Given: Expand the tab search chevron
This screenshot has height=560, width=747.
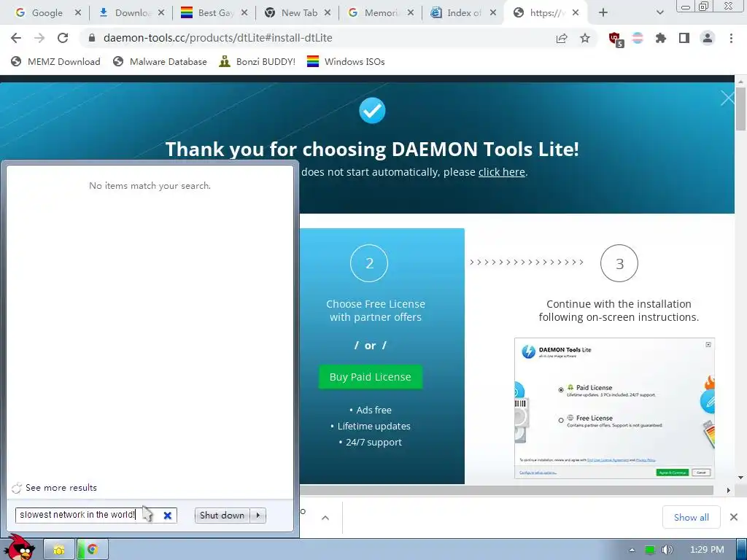Looking at the screenshot, I should click(x=659, y=13).
